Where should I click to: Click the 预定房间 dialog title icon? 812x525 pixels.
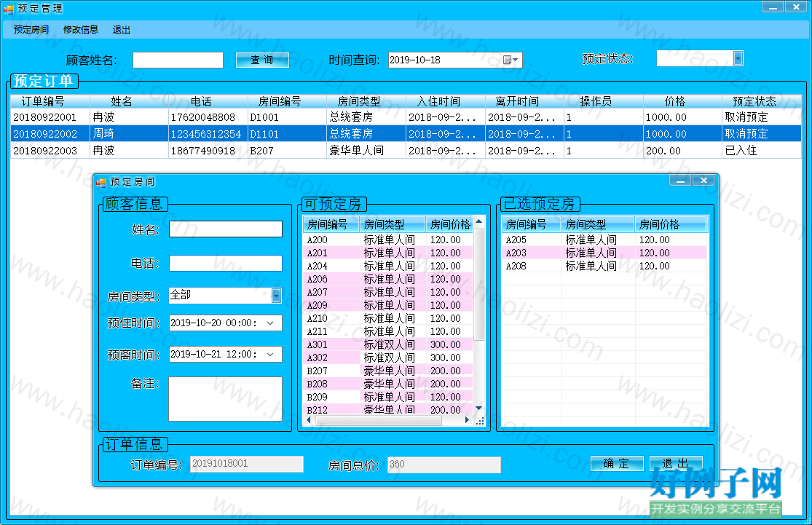click(x=101, y=182)
